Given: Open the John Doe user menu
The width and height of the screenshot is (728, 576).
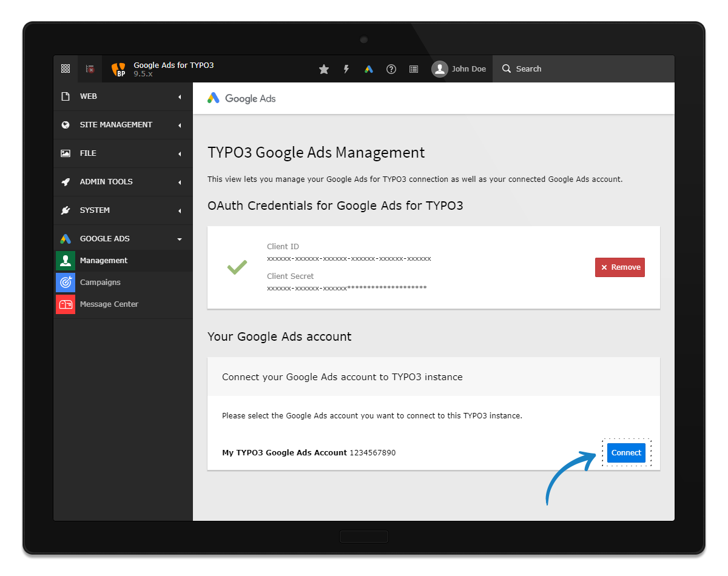Looking at the screenshot, I should pyautogui.click(x=459, y=69).
